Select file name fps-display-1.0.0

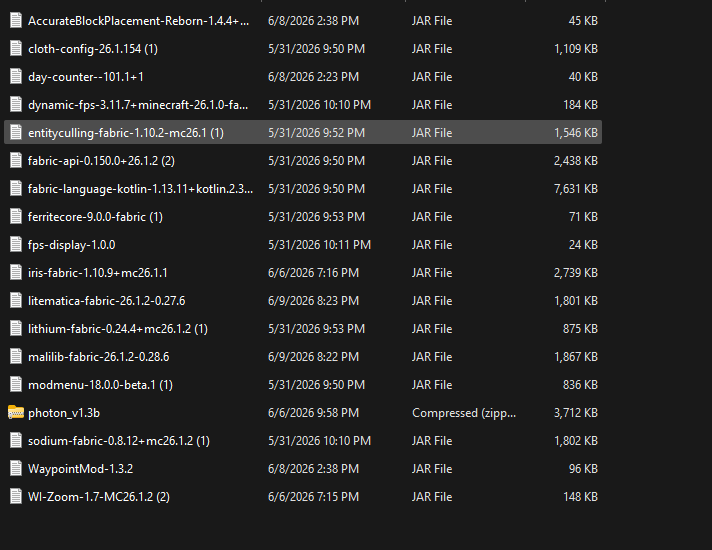[x=72, y=245]
